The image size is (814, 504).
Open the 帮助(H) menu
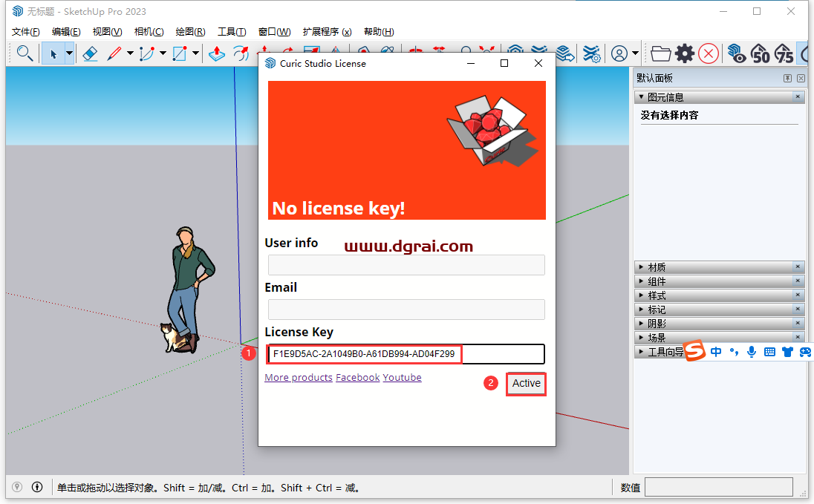click(x=379, y=32)
